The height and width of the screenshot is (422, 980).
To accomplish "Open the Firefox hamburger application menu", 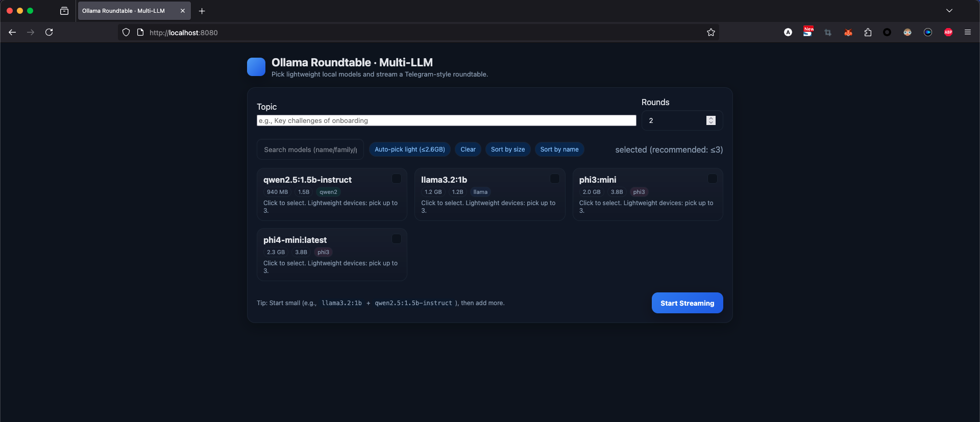I will point(968,32).
